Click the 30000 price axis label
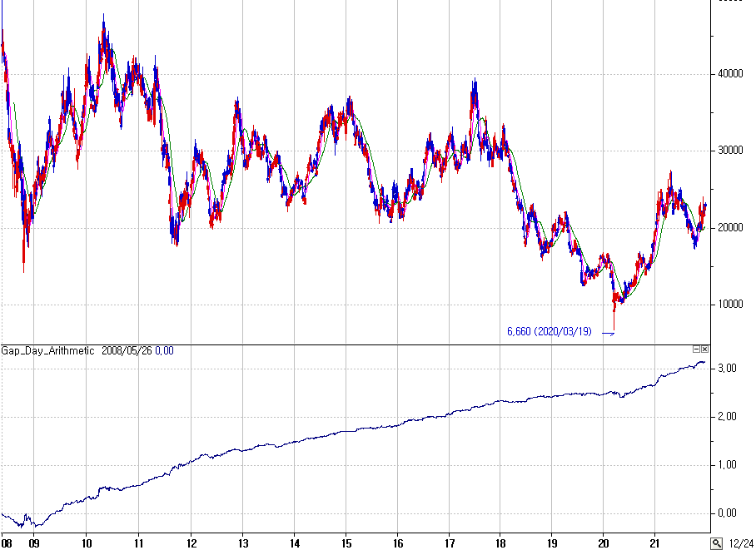Viewport: 756px width, 550px height. (x=730, y=151)
